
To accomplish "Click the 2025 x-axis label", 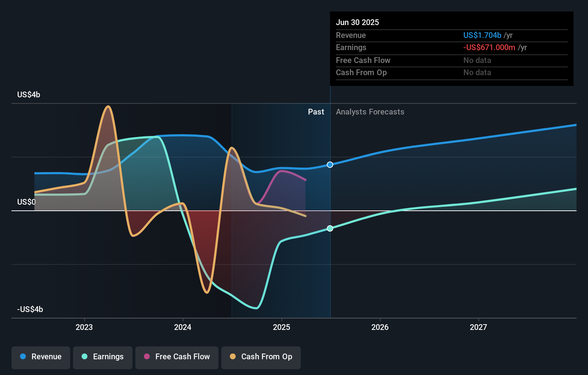I will coord(281,327).
